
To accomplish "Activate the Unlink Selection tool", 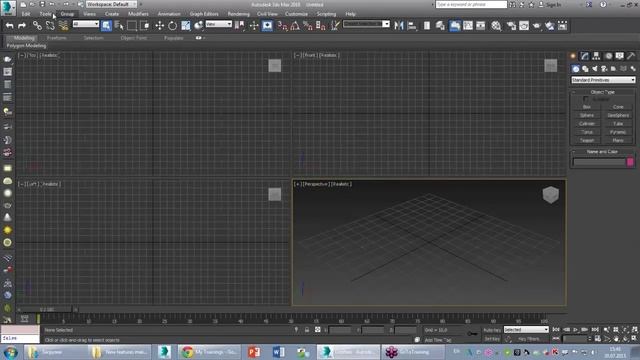I will coord(50,26).
